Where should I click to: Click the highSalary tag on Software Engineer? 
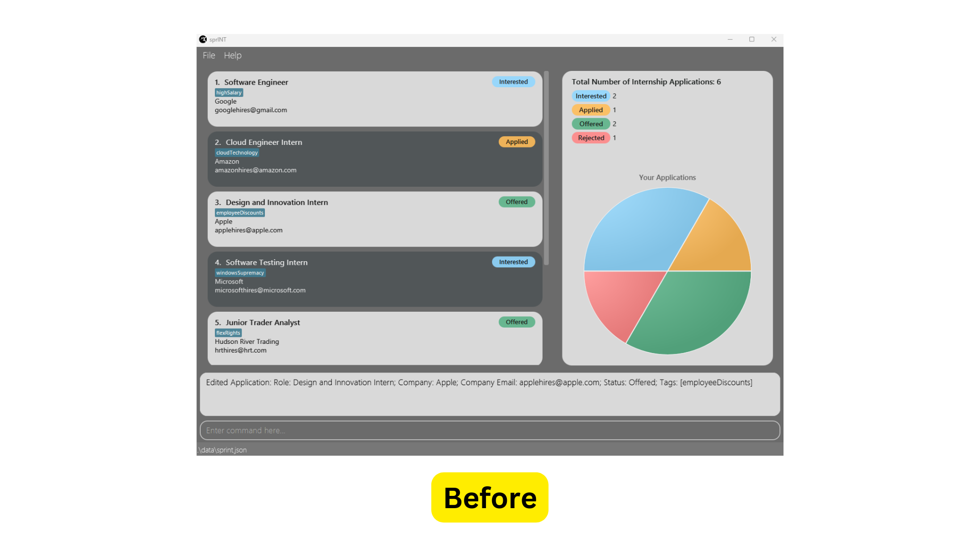pyautogui.click(x=228, y=92)
